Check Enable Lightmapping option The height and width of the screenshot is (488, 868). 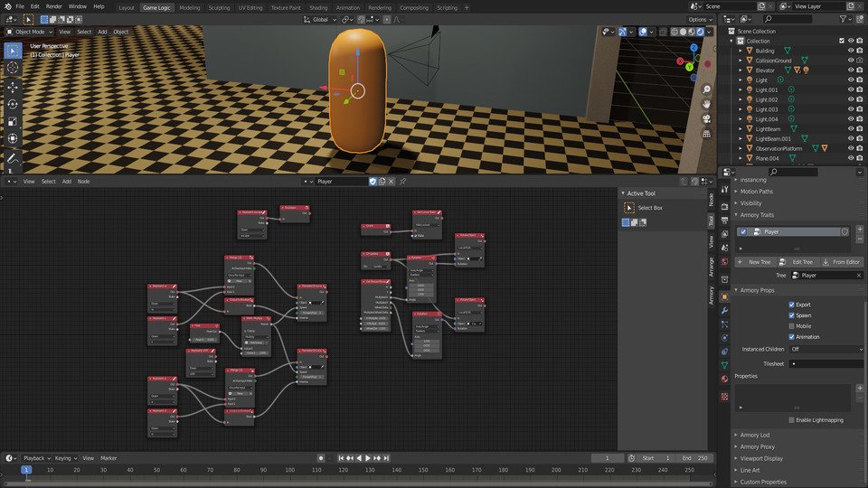pyautogui.click(x=792, y=420)
